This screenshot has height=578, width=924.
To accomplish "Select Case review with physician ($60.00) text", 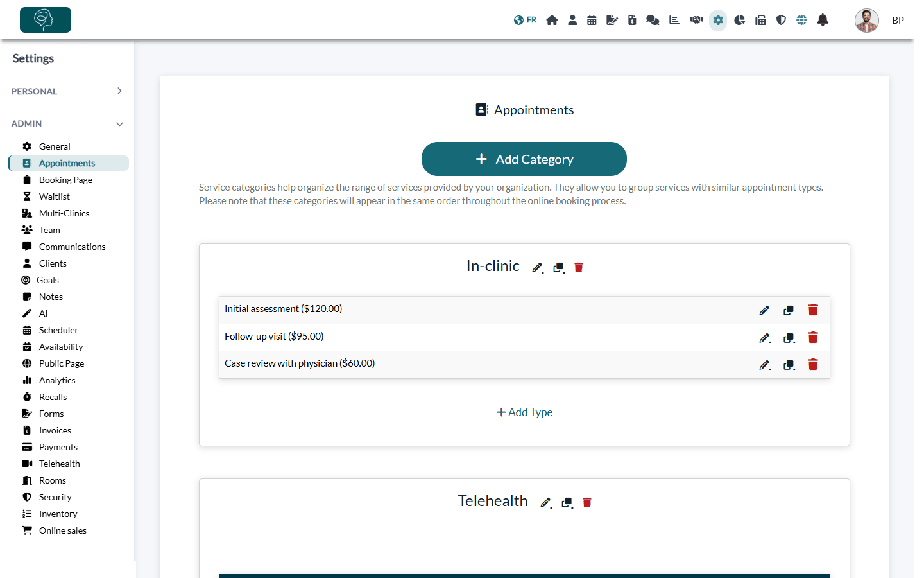I will tap(300, 363).
